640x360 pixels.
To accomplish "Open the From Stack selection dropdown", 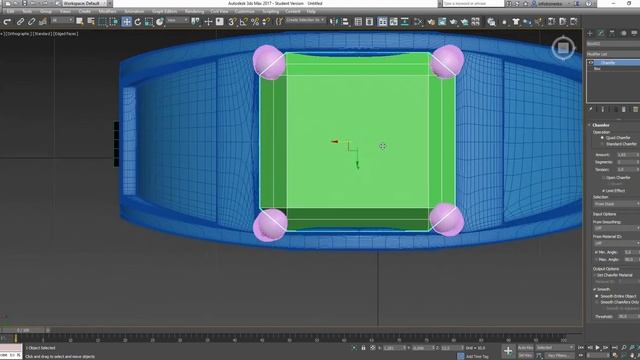I will [x=616, y=204].
